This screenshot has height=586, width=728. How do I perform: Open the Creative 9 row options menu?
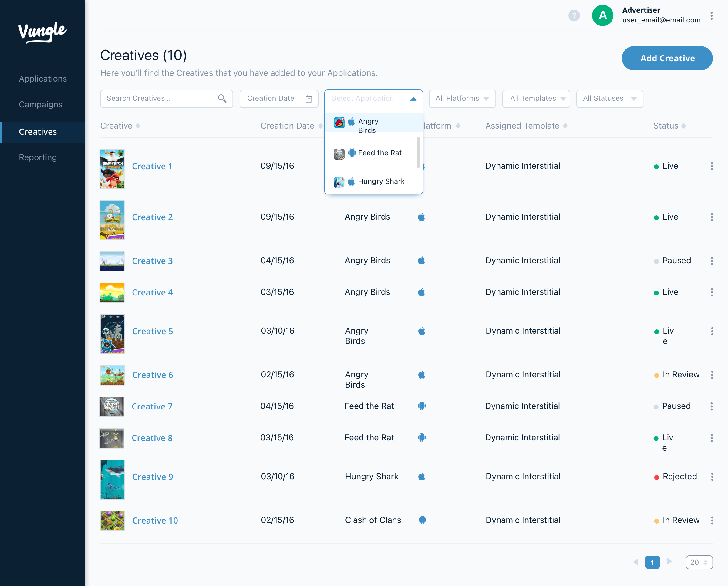712,477
